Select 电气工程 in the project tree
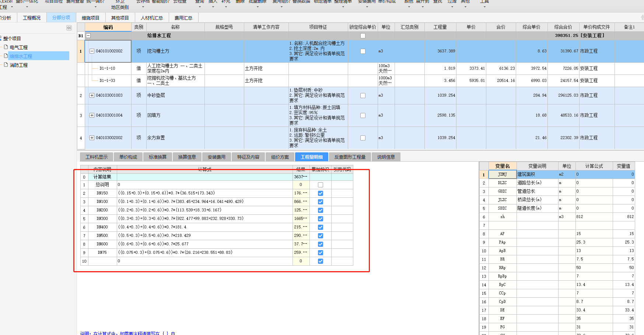Image resolution: width=644 pixels, height=335 pixels. [19, 47]
